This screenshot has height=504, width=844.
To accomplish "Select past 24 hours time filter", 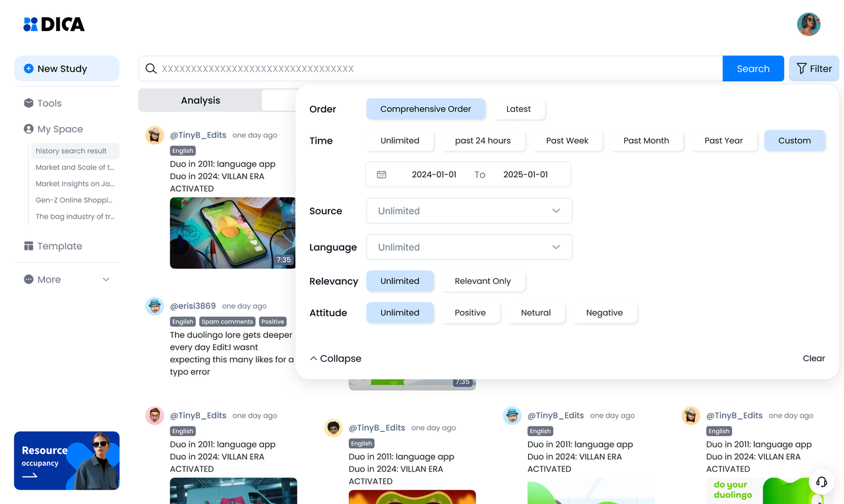I will click(x=483, y=140).
